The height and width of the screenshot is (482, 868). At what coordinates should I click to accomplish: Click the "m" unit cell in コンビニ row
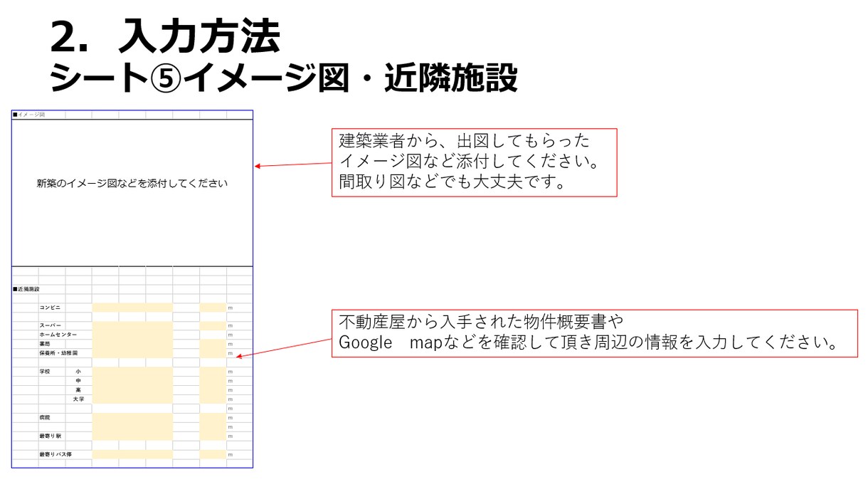pyautogui.click(x=239, y=308)
